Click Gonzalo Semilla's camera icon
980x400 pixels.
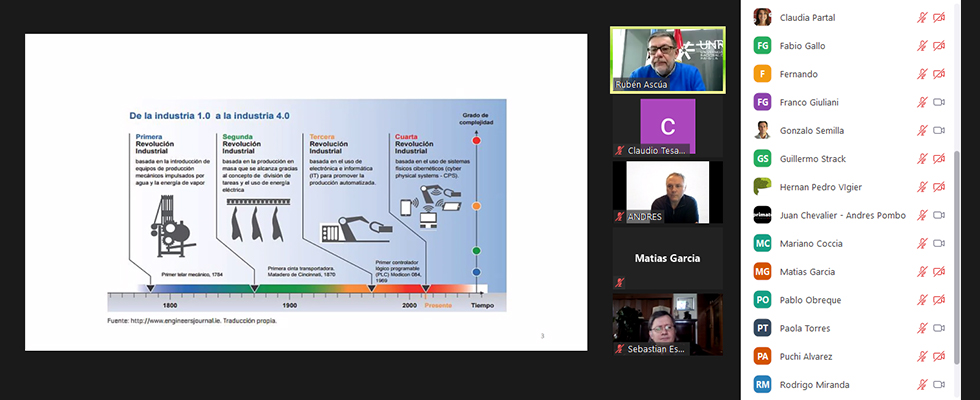[x=939, y=130]
